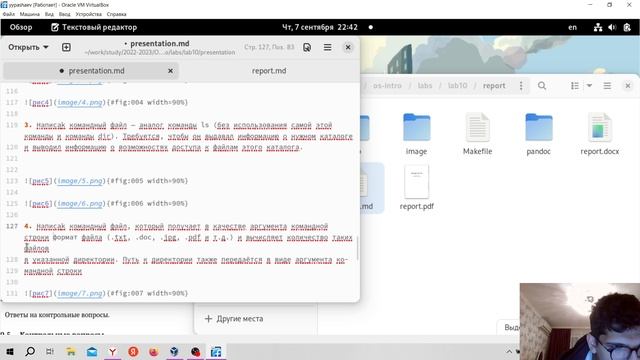Open Другие места in the sidebar

pos(234,318)
